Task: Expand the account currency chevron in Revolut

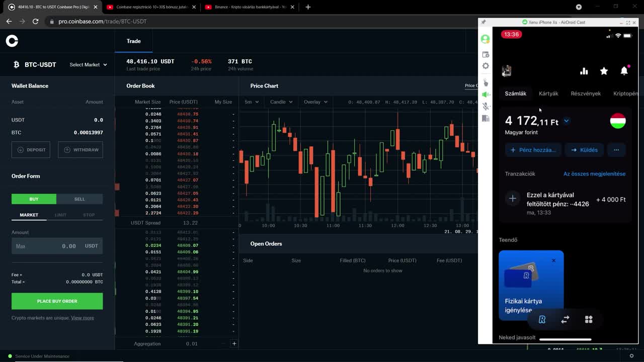Action: click(x=566, y=121)
